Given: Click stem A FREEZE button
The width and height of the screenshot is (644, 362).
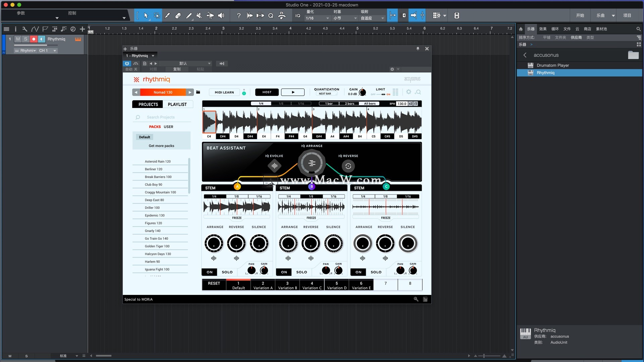Looking at the screenshot, I should coord(237,218).
